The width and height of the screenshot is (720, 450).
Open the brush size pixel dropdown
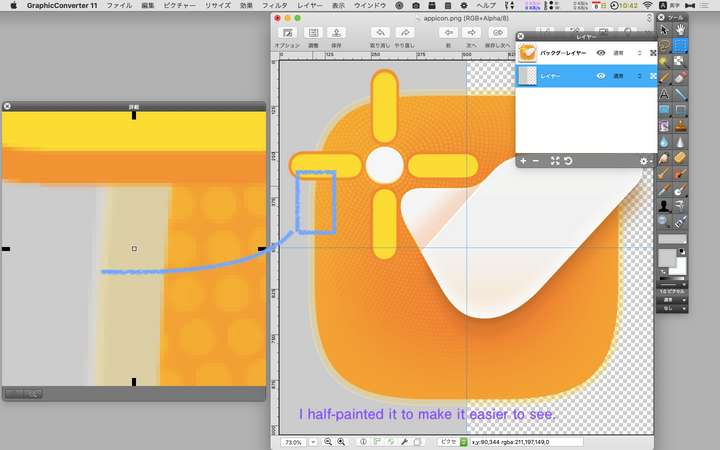[x=672, y=292]
